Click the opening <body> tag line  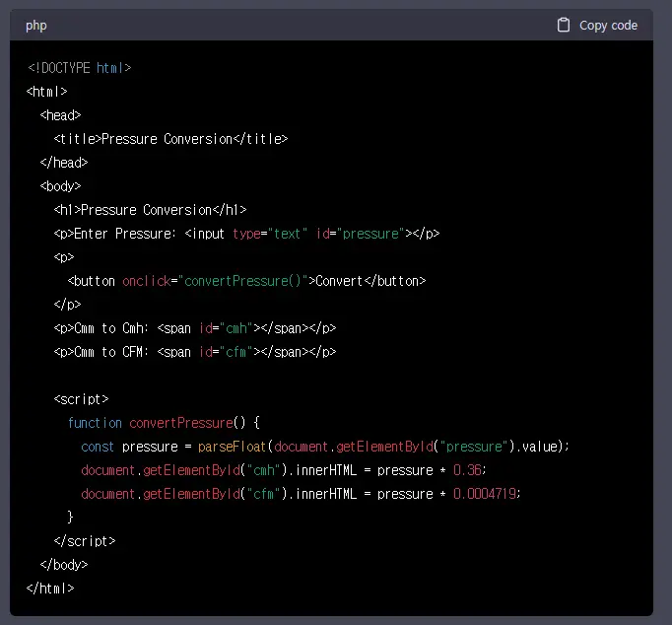pos(60,186)
